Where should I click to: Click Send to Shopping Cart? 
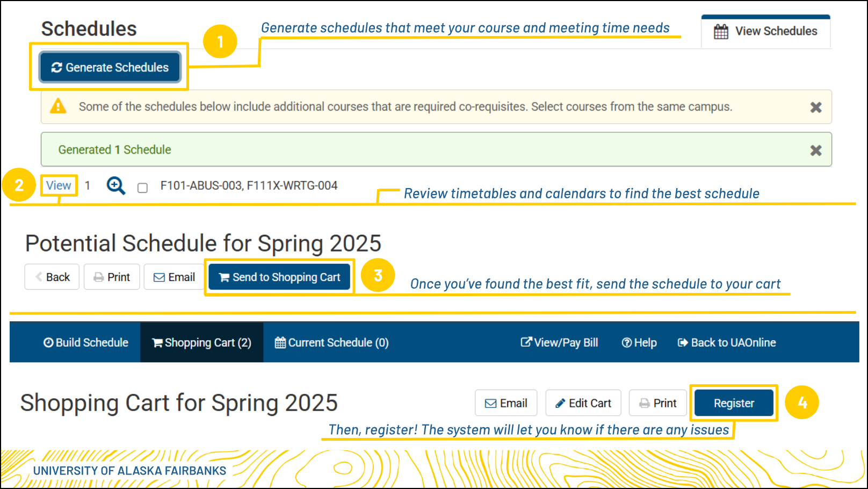279,277
